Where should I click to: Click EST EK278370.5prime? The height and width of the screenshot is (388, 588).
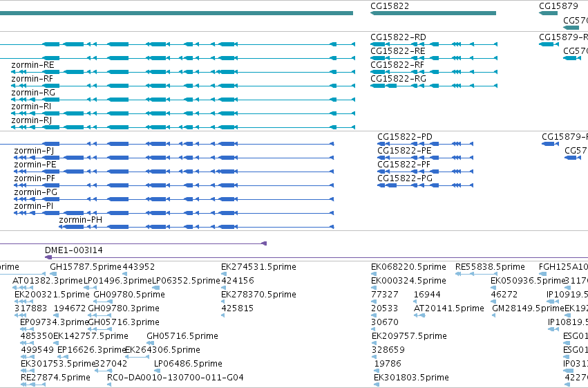pos(258,295)
